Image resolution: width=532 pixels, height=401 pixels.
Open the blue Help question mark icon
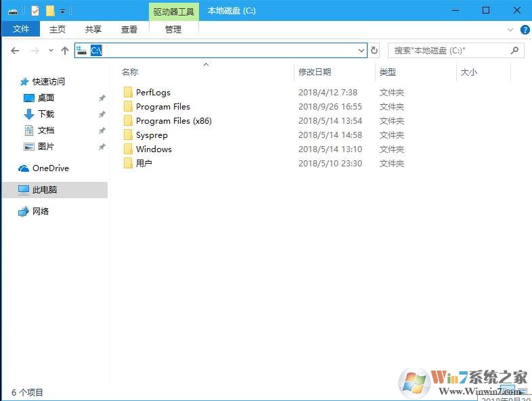[x=525, y=30]
